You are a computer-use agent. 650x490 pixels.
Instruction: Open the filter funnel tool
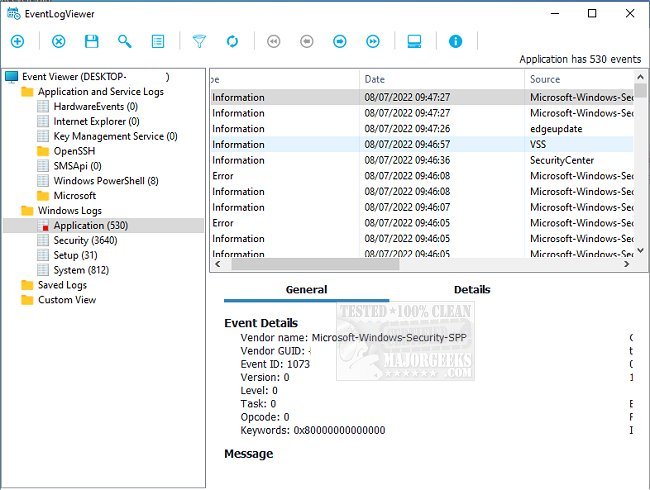point(199,41)
